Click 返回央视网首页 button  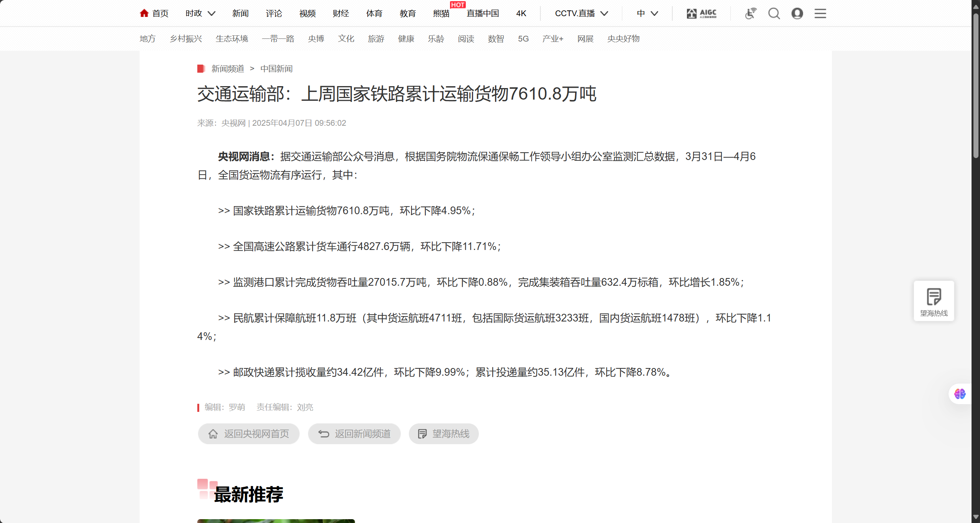(249, 434)
